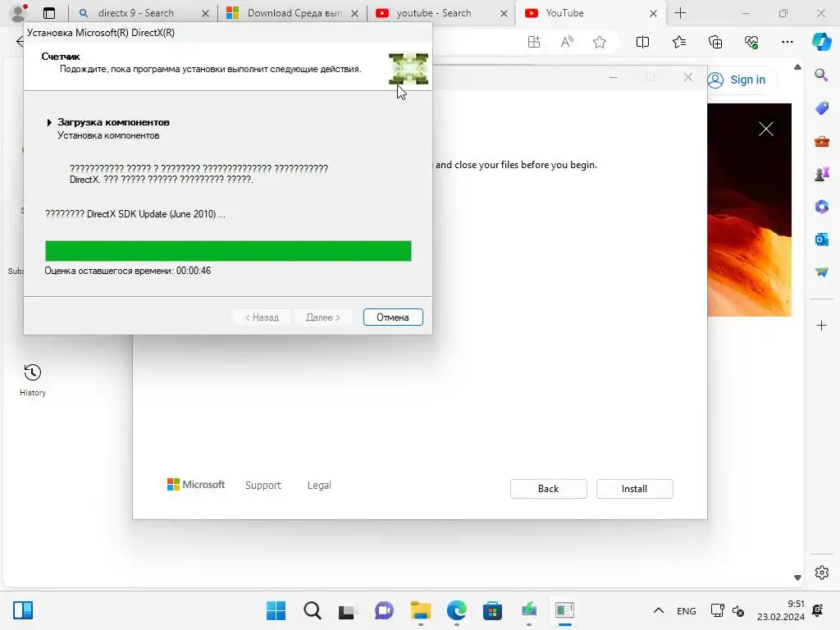Open File Explorer from taskbar
The height and width of the screenshot is (630, 840).
point(421,610)
